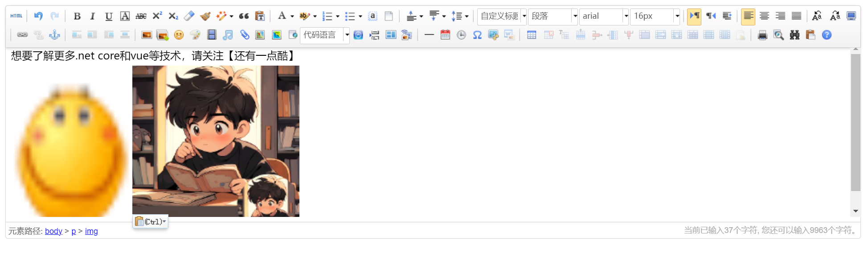
Task: Align paragraph right
Action: (x=780, y=16)
